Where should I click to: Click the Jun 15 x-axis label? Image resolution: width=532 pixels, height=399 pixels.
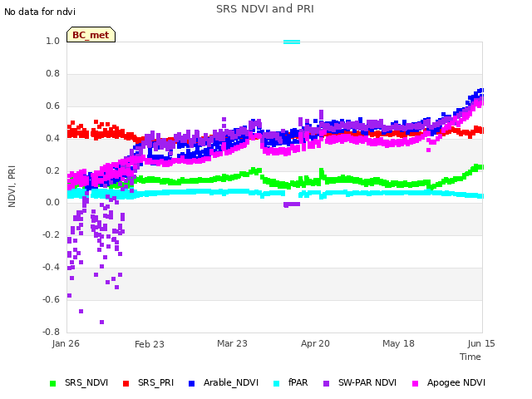[x=481, y=343]
